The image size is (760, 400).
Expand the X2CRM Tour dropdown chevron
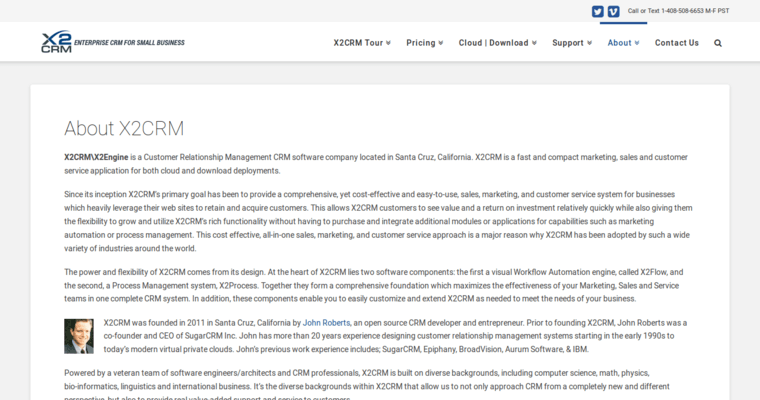pos(388,43)
